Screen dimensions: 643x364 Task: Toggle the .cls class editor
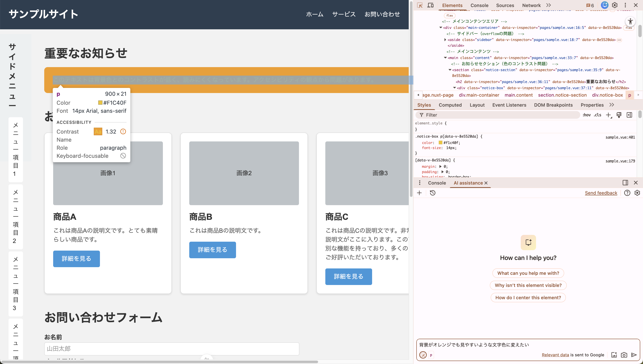click(x=597, y=115)
